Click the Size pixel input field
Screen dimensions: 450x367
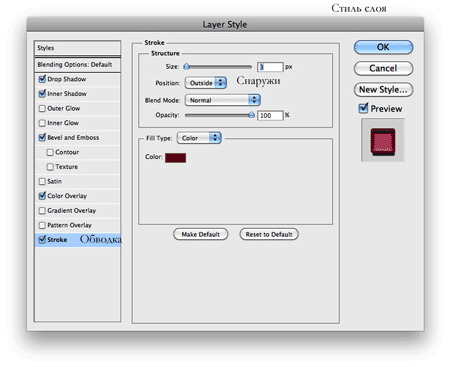point(270,67)
